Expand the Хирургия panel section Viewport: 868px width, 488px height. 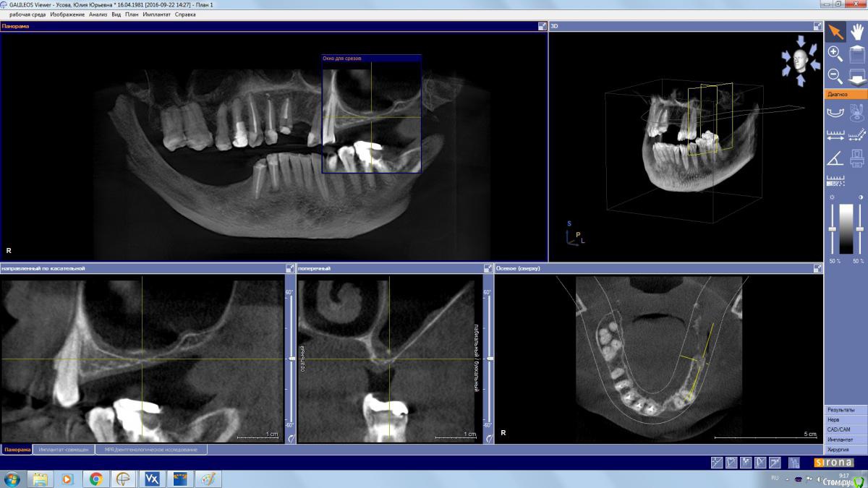pyautogui.click(x=846, y=450)
